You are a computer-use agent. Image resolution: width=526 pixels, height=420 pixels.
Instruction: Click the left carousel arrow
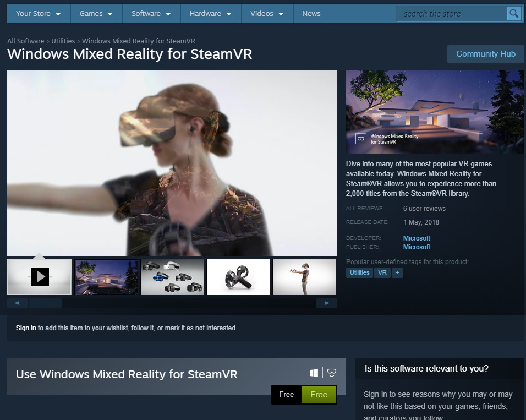[x=17, y=303]
